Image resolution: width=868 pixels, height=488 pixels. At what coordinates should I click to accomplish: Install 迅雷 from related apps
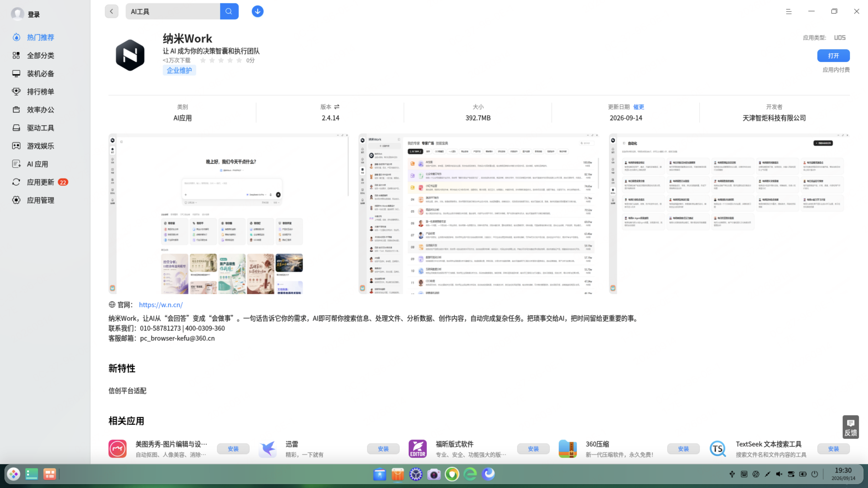click(x=383, y=449)
